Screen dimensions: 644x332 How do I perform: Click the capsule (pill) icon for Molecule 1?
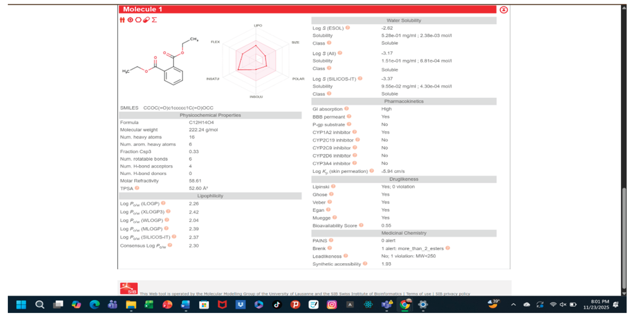147,20
